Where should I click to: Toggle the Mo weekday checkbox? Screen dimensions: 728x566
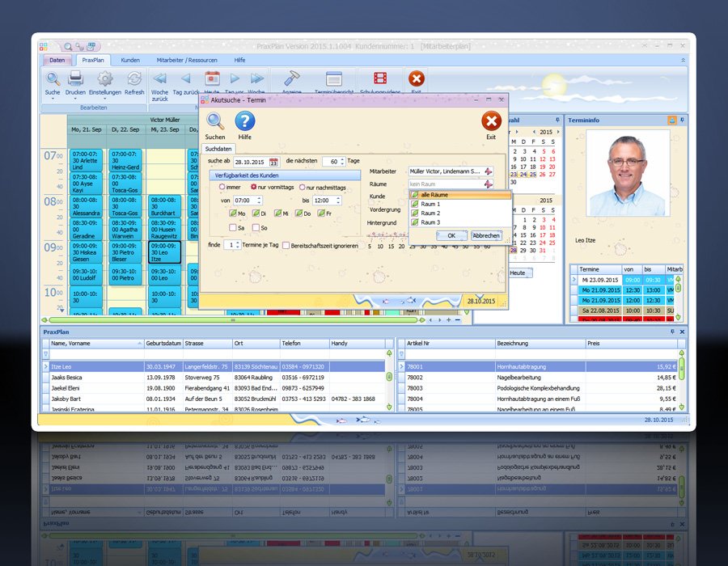[233, 213]
